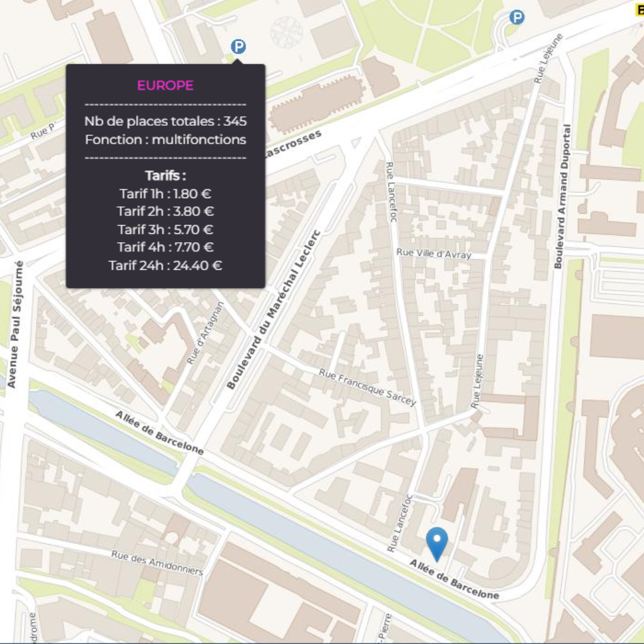Click the EUROPE popup title

(x=165, y=86)
